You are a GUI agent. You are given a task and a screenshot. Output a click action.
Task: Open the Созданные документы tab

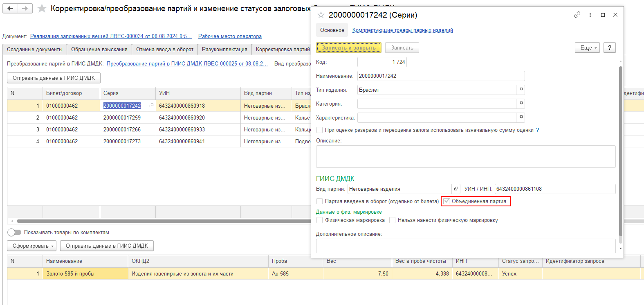[35, 49]
